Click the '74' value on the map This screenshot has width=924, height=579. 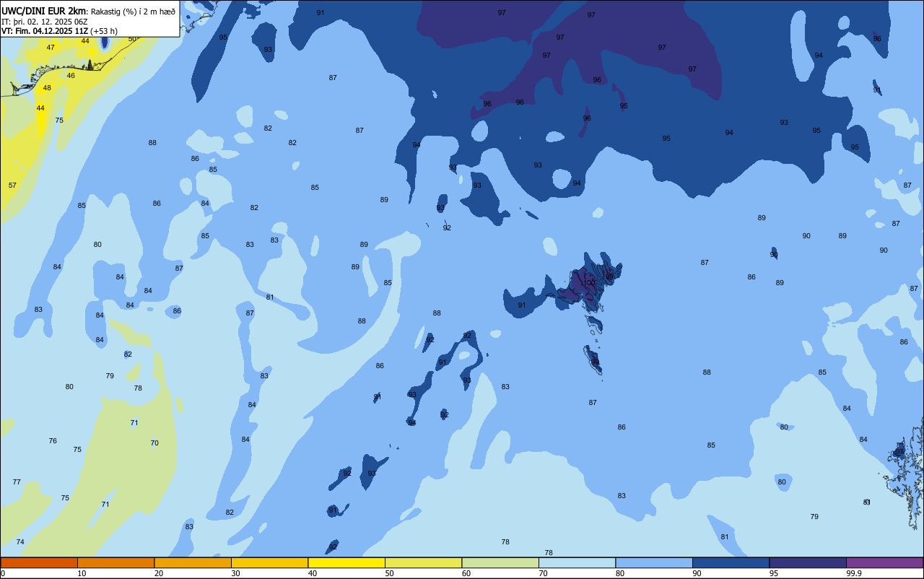point(20,542)
